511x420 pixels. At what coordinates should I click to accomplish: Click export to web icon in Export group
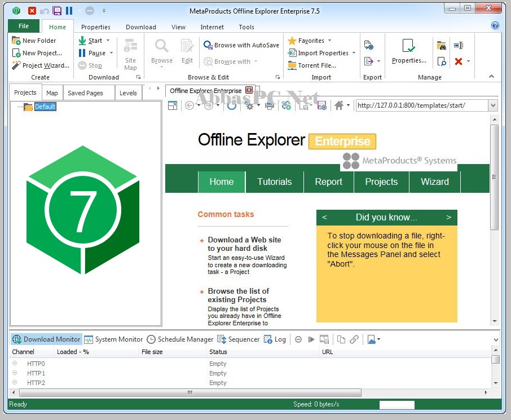click(x=368, y=45)
